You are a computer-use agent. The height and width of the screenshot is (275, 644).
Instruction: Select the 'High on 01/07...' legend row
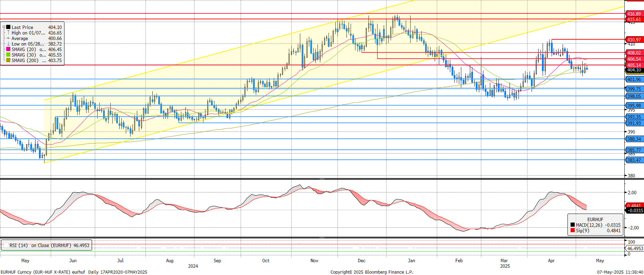coord(37,33)
